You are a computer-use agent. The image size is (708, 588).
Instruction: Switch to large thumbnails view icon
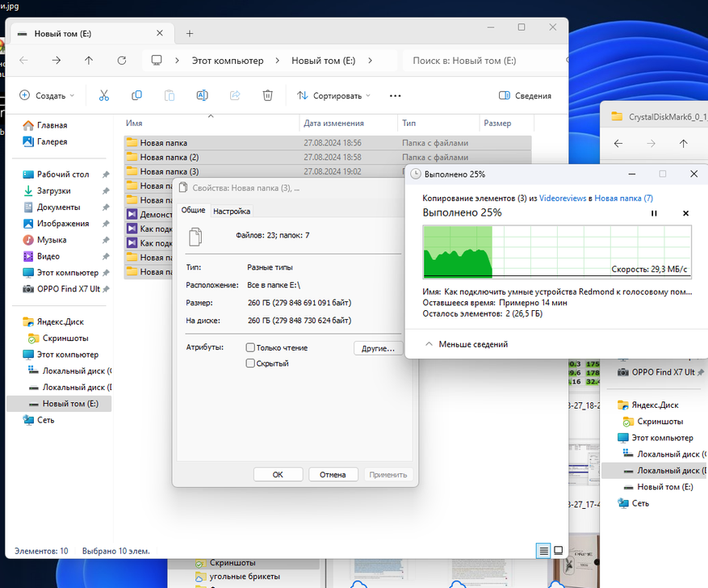pos(558,551)
